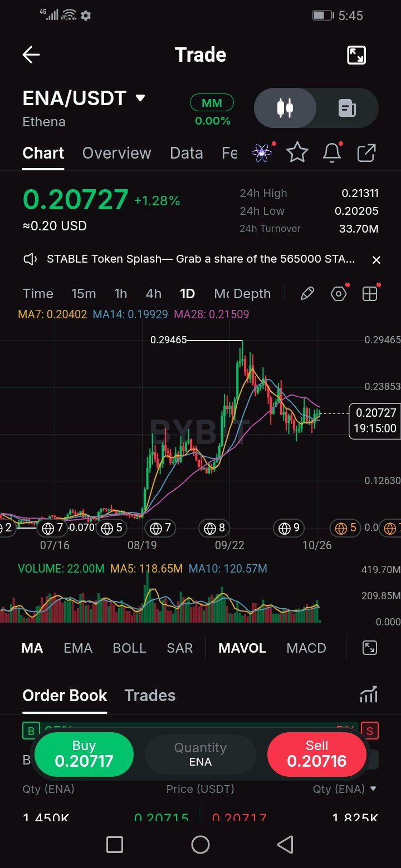This screenshot has height=868, width=401.
Task: Open the ENA/USDT pair dropdown arrow
Action: (x=140, y=98)
